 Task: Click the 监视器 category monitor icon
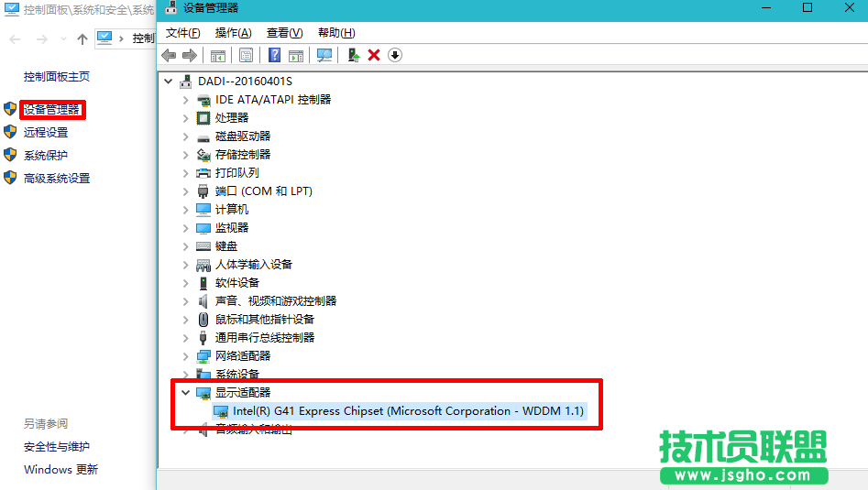203,228
